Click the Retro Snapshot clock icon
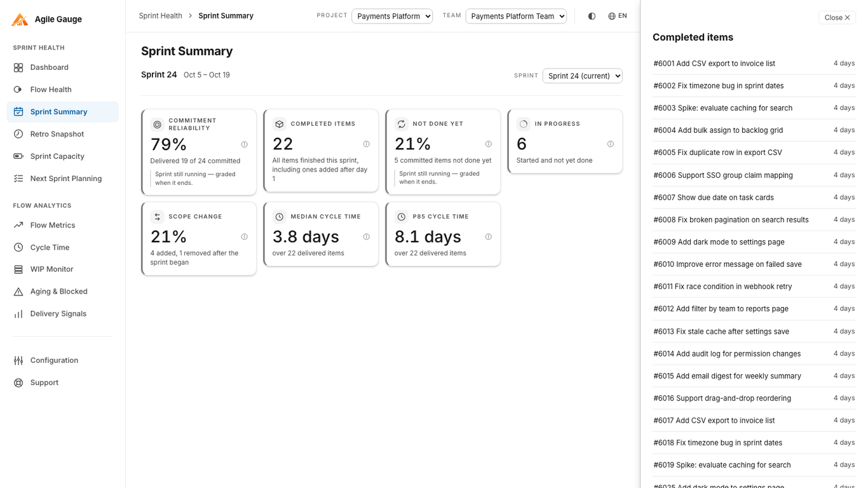 tap(18, 134)
